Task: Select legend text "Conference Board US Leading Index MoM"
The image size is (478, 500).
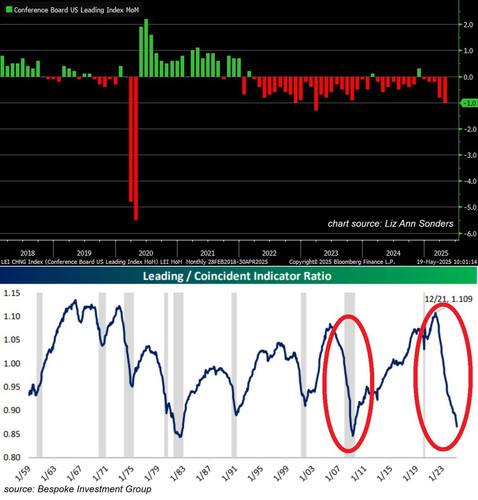Action: tap(76, 10)
